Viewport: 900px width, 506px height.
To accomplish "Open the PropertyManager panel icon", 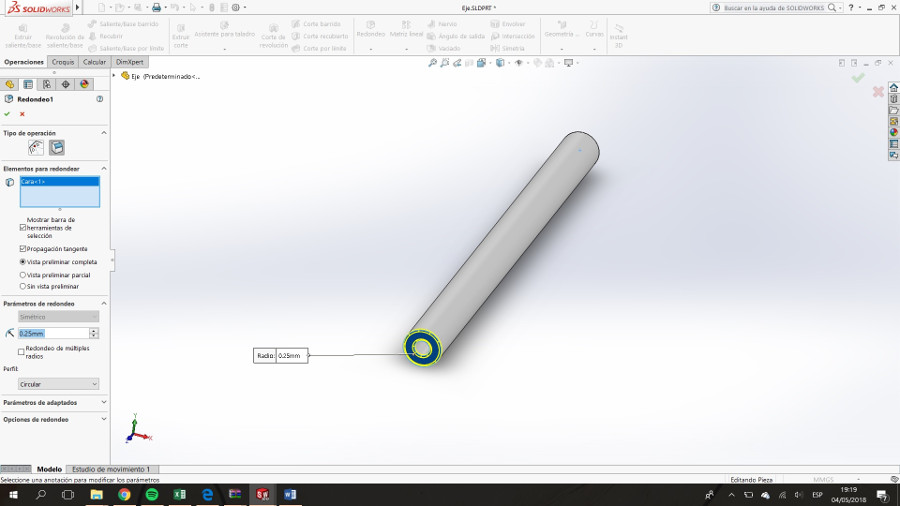I will point(28,84).
